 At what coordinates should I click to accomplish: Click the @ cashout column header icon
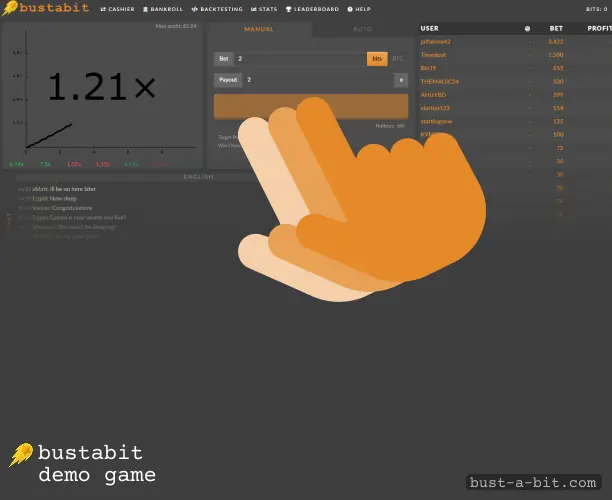pos(527,28)
